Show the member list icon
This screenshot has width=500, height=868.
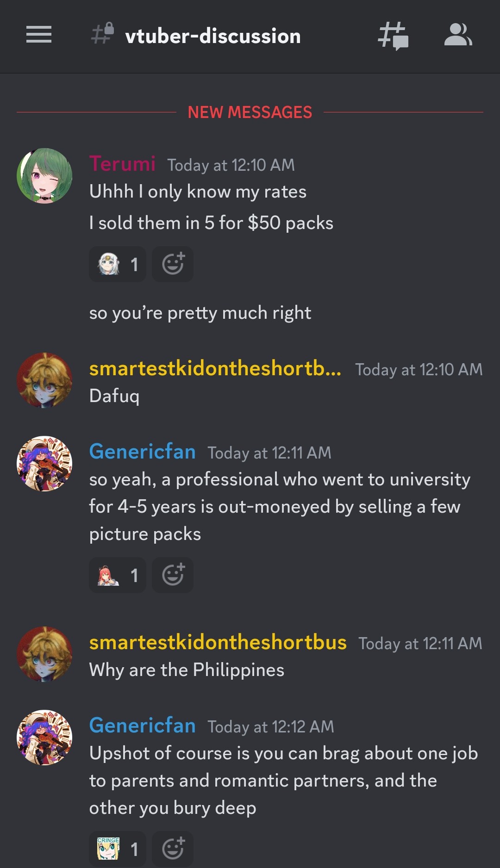[458, 35]
